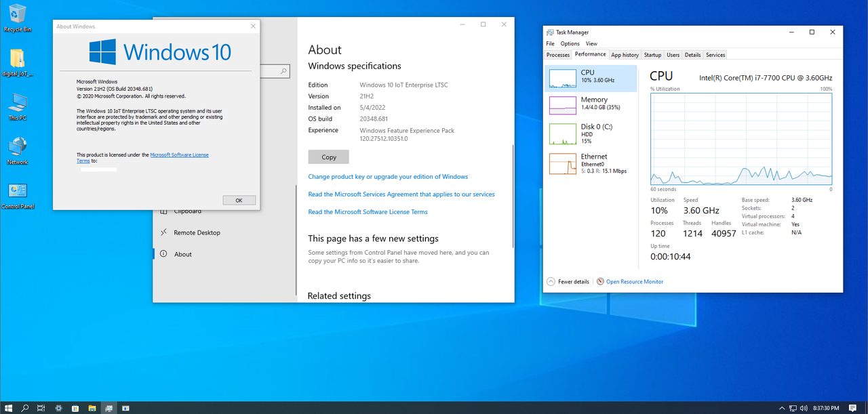Open Settings gear on taskbar
Image resolution: width=868 pixels, height=414 pixels.
[x=59, y=408]
